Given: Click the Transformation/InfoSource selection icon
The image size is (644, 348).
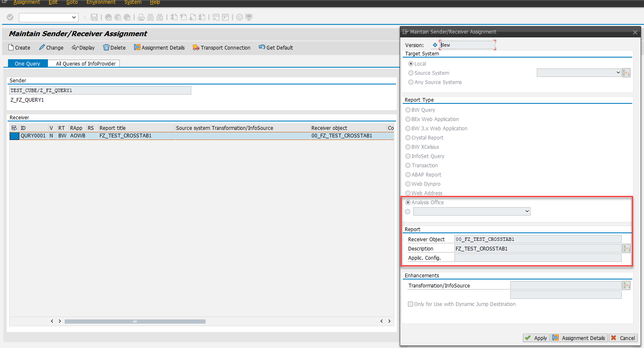Looking at the screenshot, I should [626, 285].
